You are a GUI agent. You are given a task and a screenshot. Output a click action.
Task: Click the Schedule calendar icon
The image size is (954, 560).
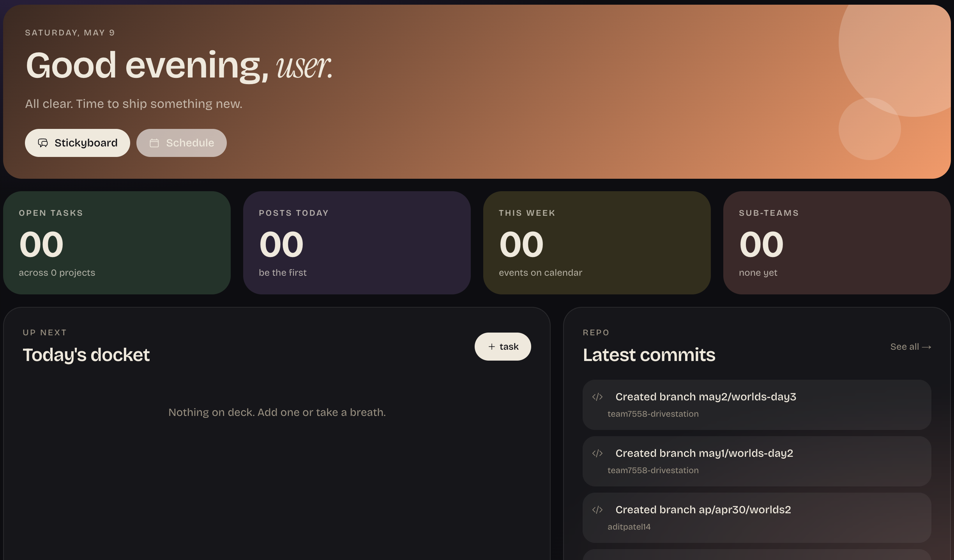pyautogui.click(x=154, y=143)
